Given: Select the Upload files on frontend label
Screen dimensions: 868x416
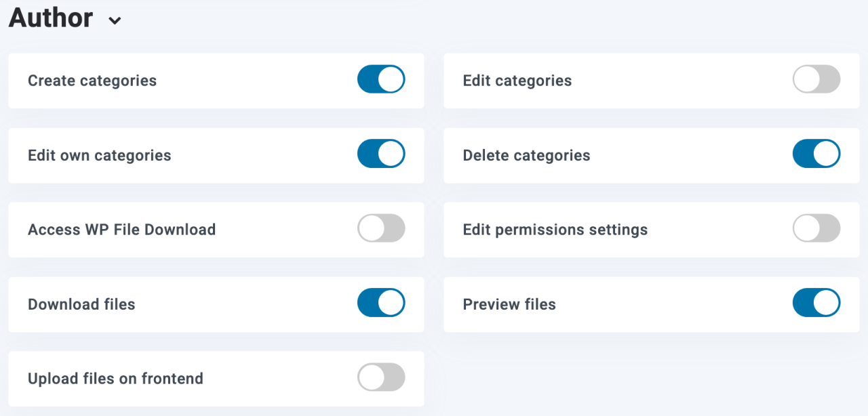Looking at the screenshot, I should [x=115, y=379].
